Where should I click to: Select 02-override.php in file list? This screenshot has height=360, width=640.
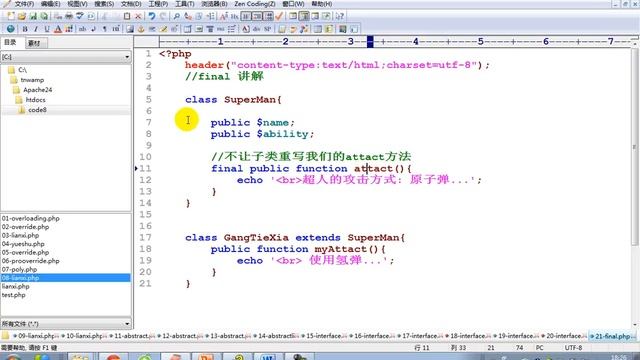tap(25, 227)
